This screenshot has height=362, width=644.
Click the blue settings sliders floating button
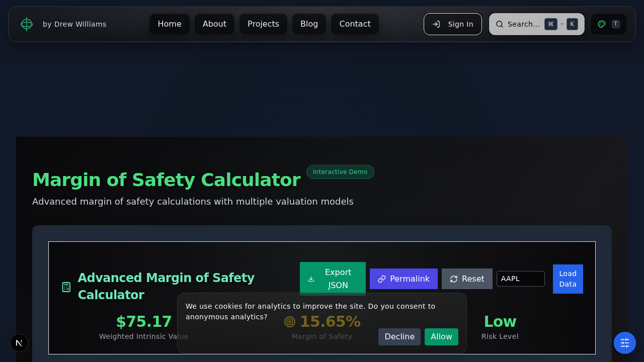tap(625, 343)
